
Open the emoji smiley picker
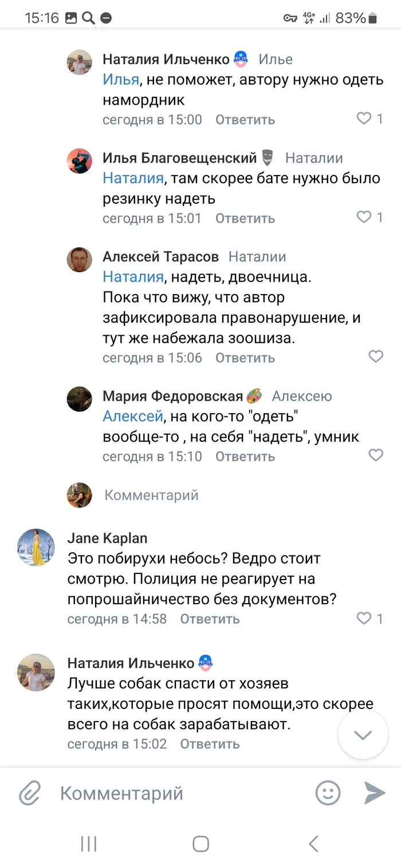[x=328, y=793]
